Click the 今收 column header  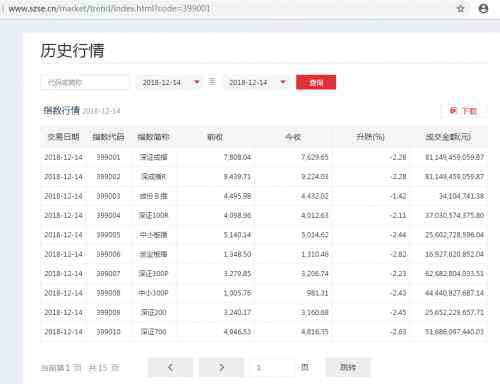[293, 137]
